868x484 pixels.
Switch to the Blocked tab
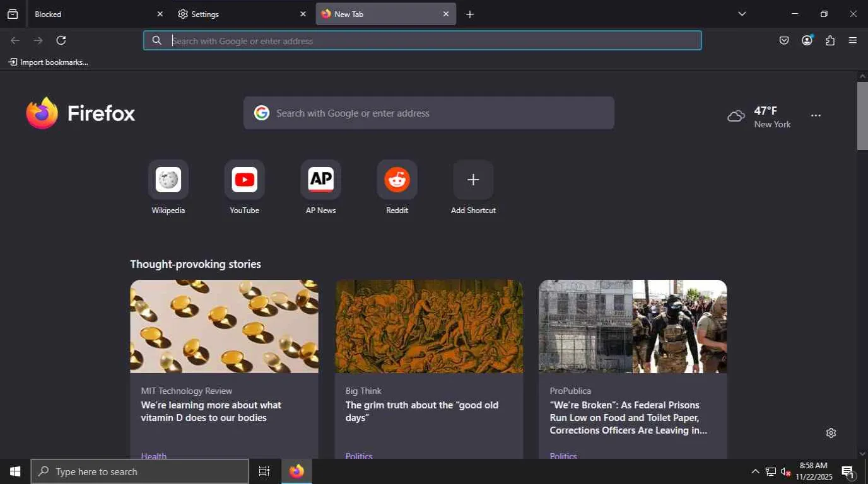point(98,14)
